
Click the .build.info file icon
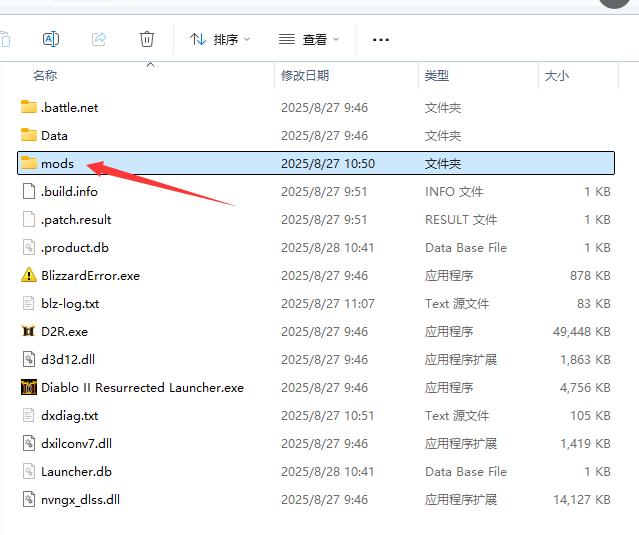pyautogui.click(x=29, y=191)
